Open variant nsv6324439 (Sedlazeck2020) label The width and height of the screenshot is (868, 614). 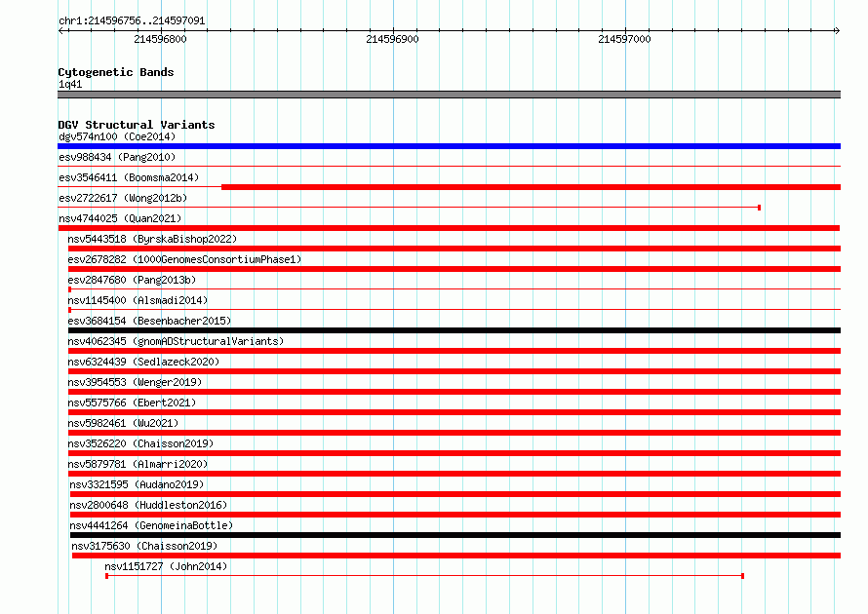(143, 362)
